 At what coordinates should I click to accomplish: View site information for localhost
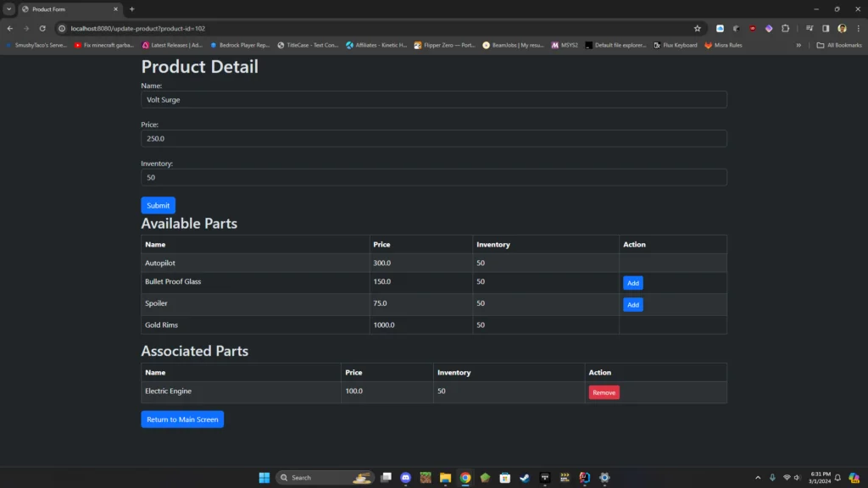pyautogui.click(x=62, y=28)
